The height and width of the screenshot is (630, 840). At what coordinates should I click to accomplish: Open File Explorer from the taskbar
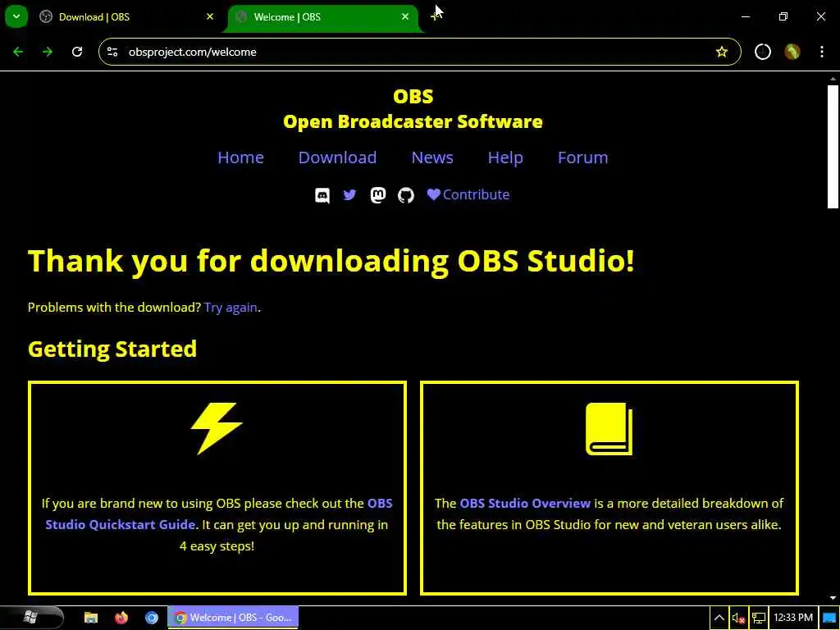coord(91,618)
